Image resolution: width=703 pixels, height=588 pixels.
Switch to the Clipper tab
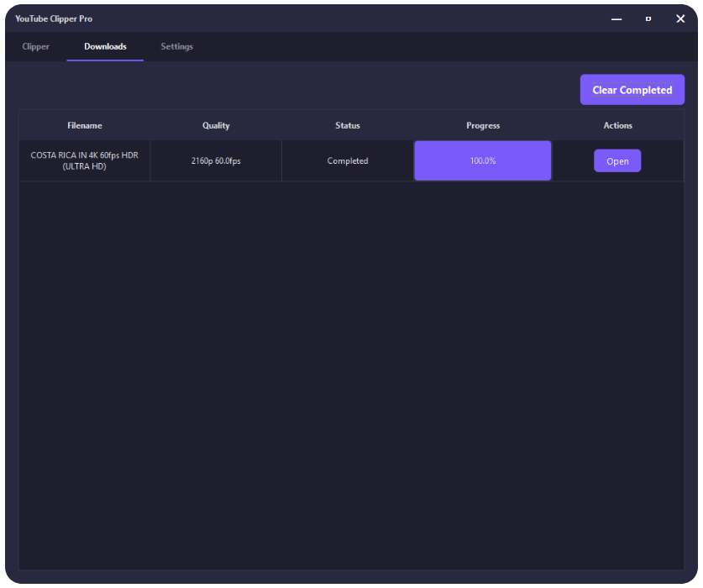tap(36, 47)
